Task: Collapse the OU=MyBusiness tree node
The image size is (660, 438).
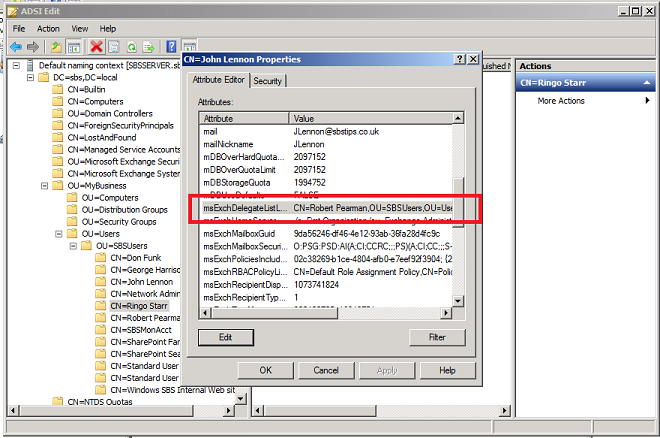Action: click(44, 186)
